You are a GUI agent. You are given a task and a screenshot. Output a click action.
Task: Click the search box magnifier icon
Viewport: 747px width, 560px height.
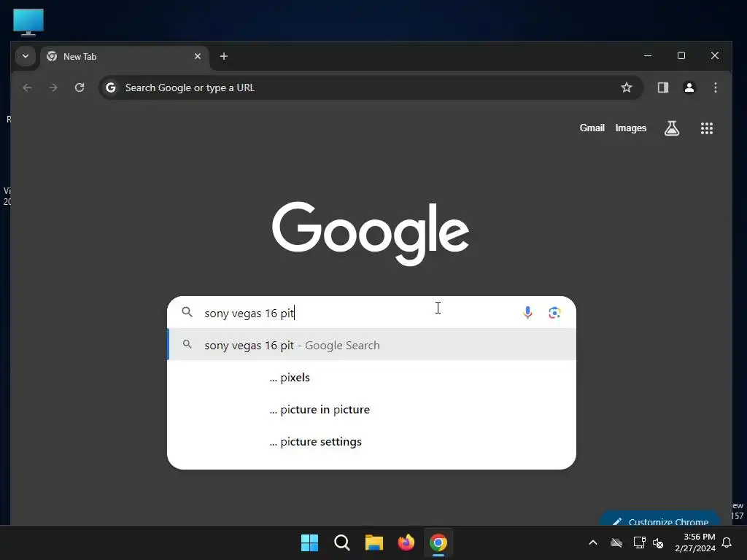(187, 312)
